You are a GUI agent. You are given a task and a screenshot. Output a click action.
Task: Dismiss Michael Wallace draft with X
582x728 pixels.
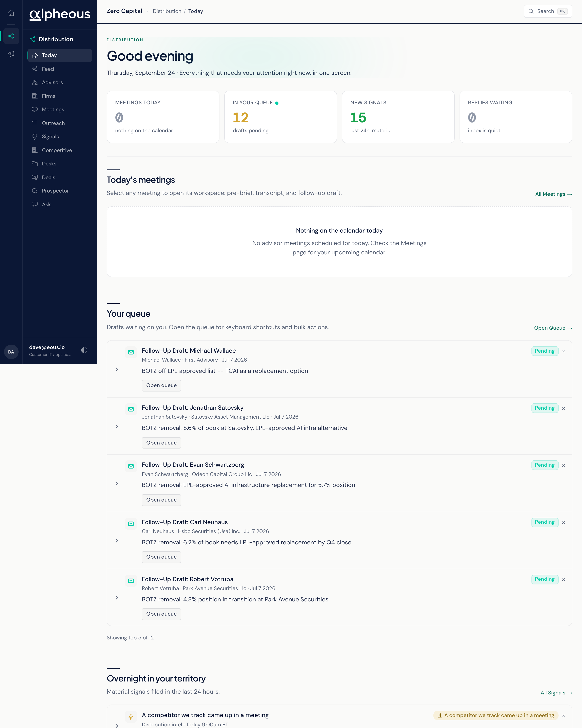[563, 351]
